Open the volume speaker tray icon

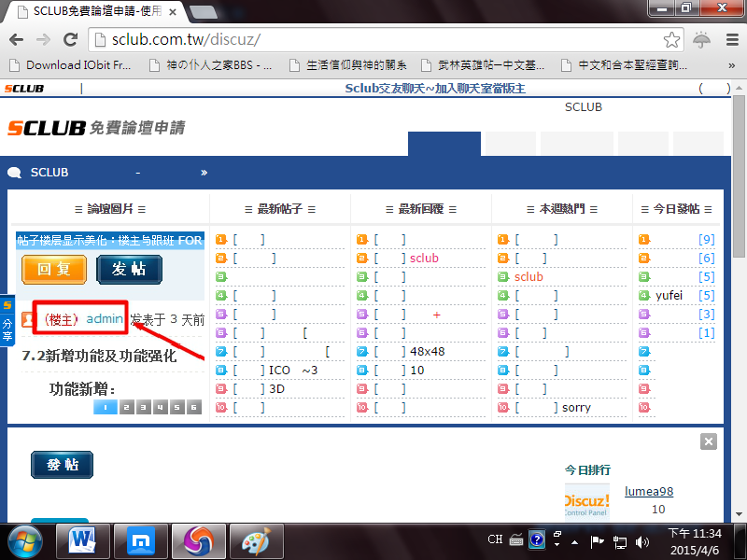coord(642,542)
